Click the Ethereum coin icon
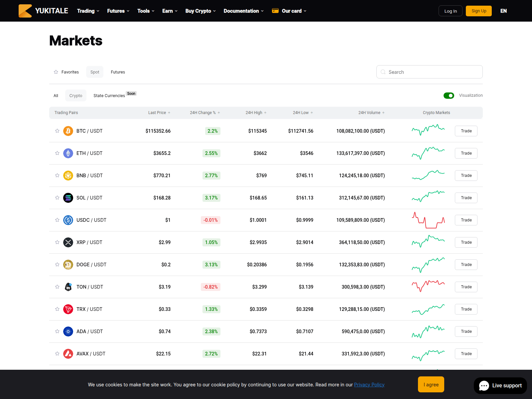 point(68,153)
